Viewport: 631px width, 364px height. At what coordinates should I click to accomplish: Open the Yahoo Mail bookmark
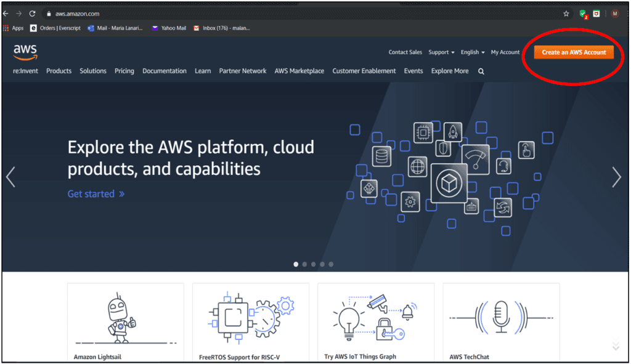click(x=169, y=28)
